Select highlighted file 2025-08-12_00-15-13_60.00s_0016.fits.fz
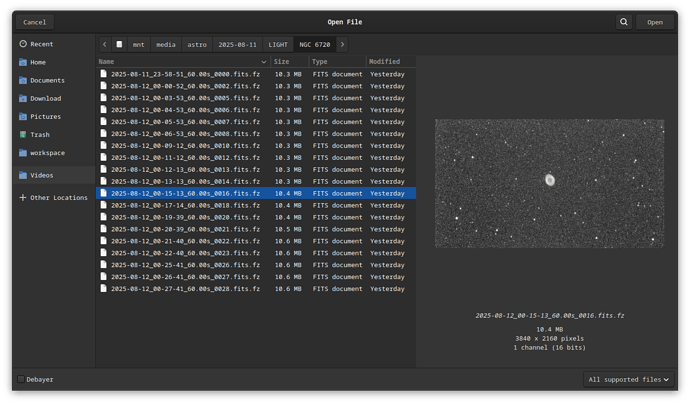Image resolution: width=690 pixels, height=404 pixels. tap(256, 193)
